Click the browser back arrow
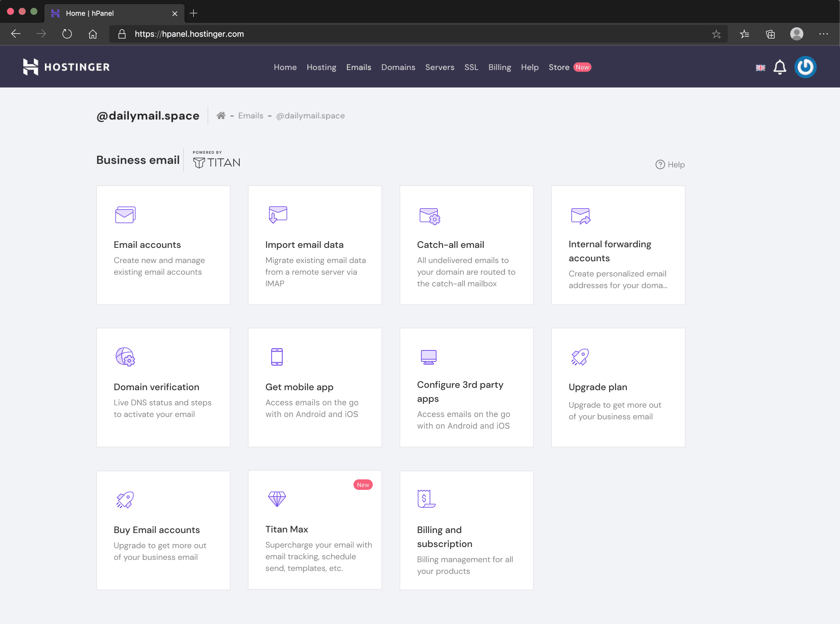The width and height of the screenshot is (840, 624). click(x=15, y=34)
